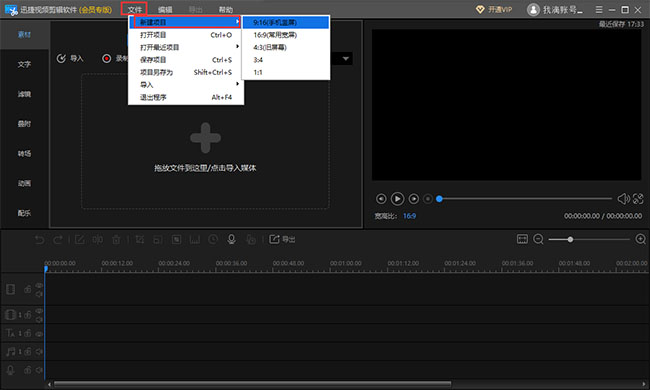Click the microphone voiceover icon in timeline toolbar
Screen dimensions: 650x390
(232, 239)
